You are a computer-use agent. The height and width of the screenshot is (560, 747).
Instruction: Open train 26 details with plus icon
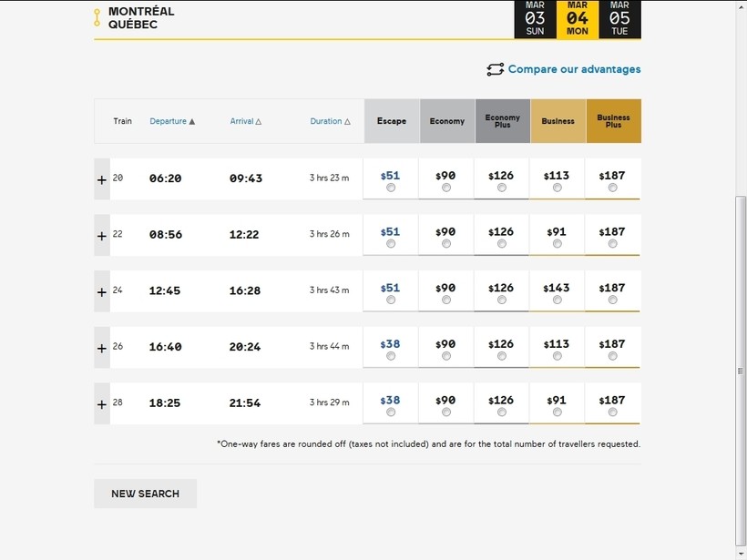[102, 348]
